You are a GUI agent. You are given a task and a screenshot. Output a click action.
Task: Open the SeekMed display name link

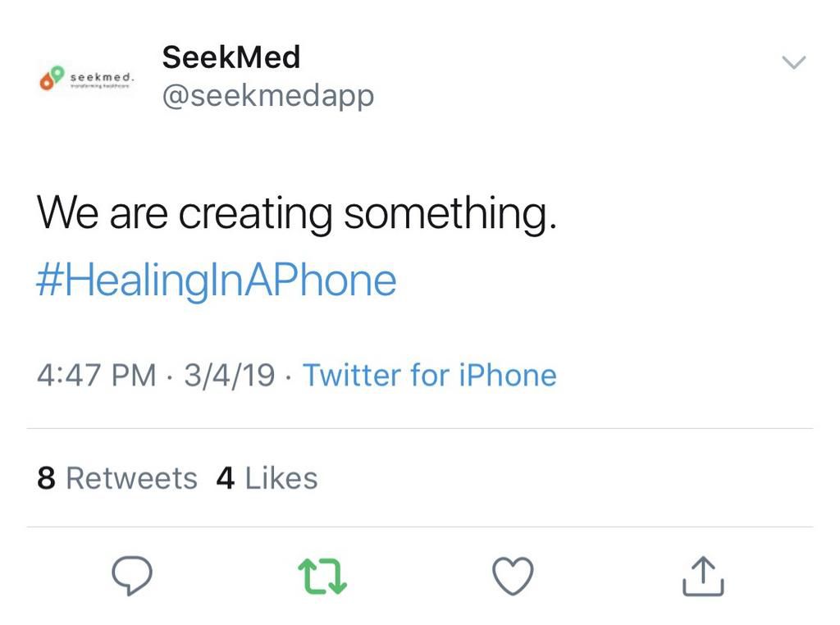point(231,57)
